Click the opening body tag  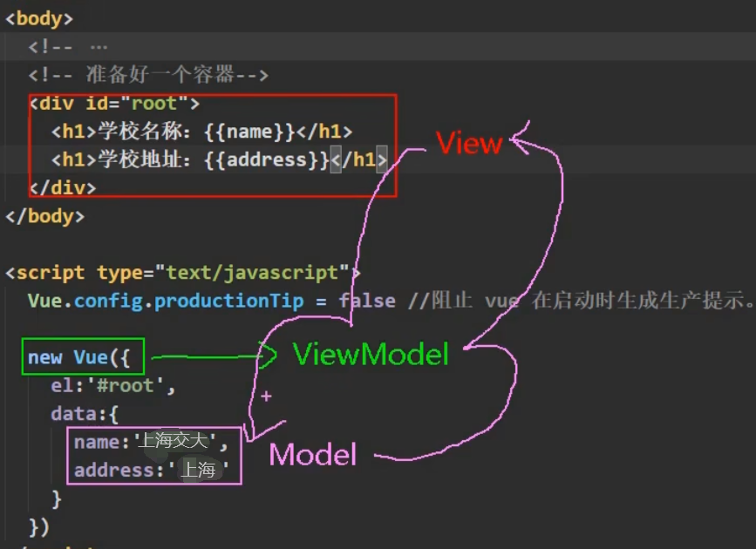[39, 18]
